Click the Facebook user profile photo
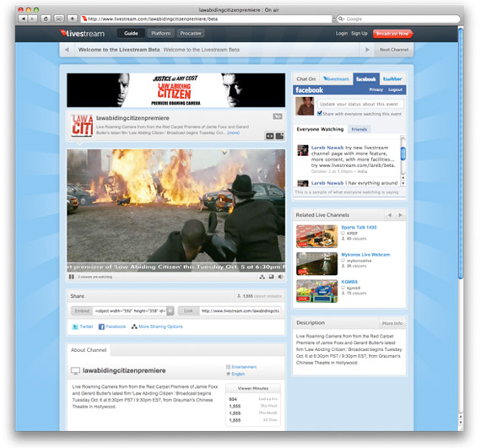 (x=305, y=106)
